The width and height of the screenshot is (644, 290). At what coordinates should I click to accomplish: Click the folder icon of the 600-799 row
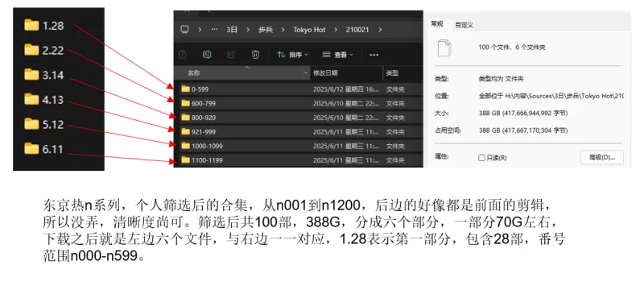click(x=186, y=103)
